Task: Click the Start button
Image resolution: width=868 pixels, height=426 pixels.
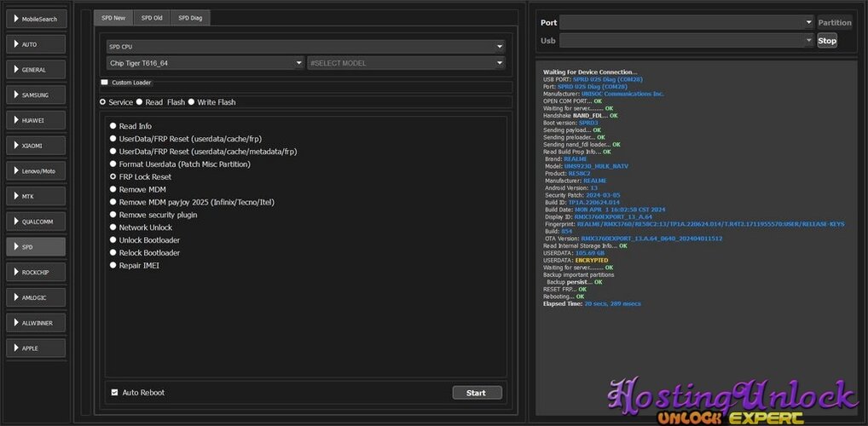Action: click(477, 393)
